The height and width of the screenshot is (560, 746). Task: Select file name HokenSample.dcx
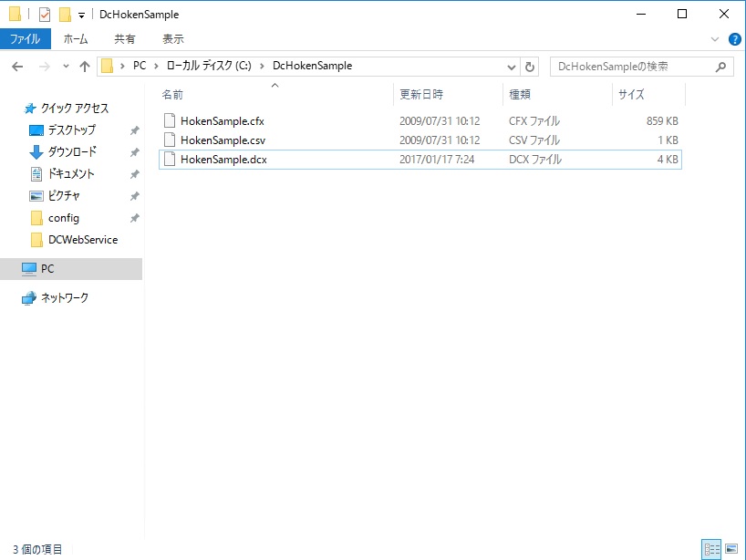(223, 160)
